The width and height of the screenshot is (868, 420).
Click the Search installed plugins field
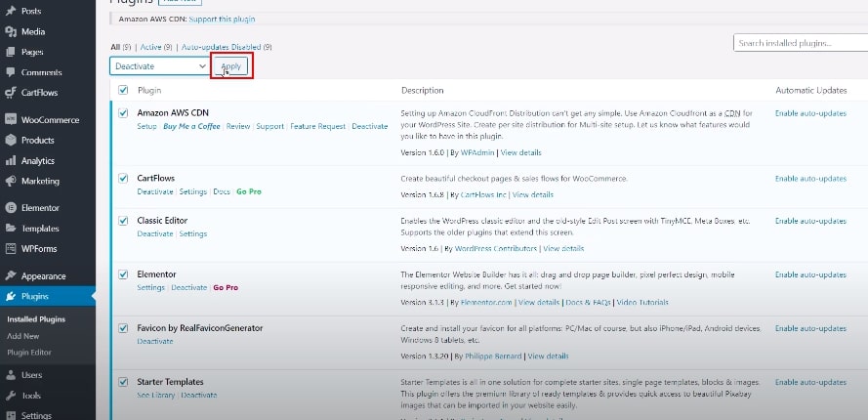[x=801, y=43]
